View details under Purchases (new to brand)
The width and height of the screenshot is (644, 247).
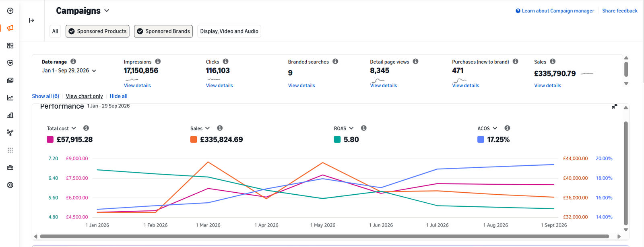466,85
